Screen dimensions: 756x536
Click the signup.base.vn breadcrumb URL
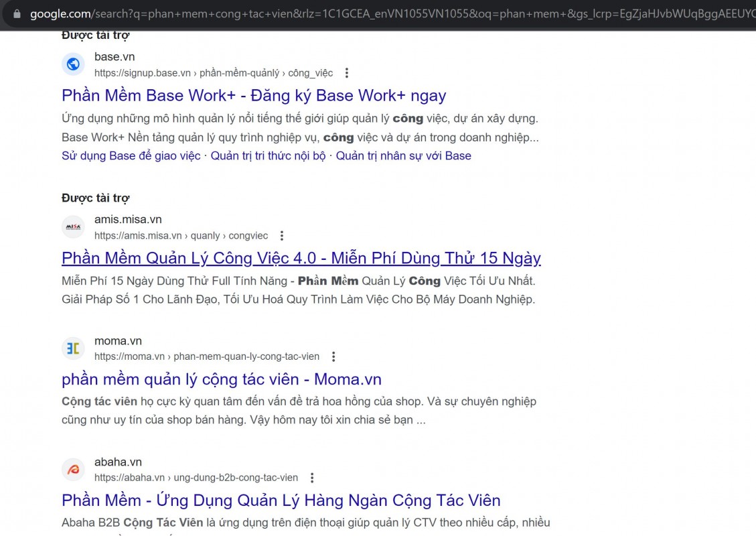coord(213,73)
